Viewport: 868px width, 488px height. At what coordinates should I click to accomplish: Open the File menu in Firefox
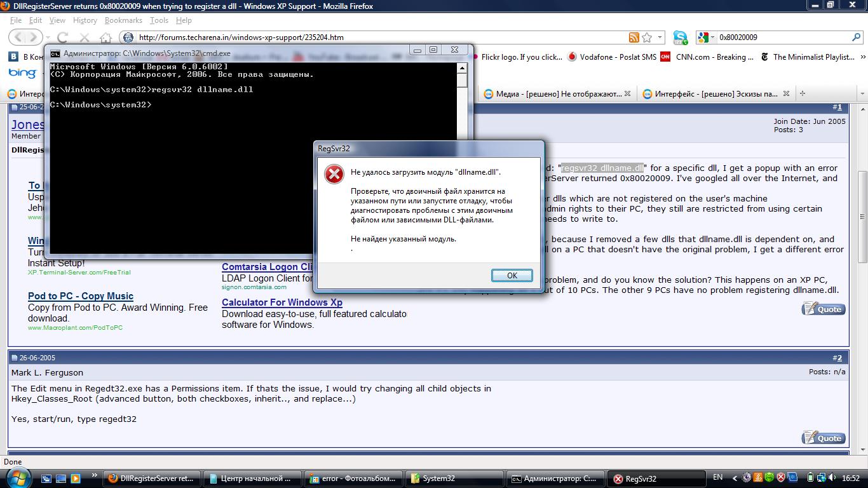16,20
